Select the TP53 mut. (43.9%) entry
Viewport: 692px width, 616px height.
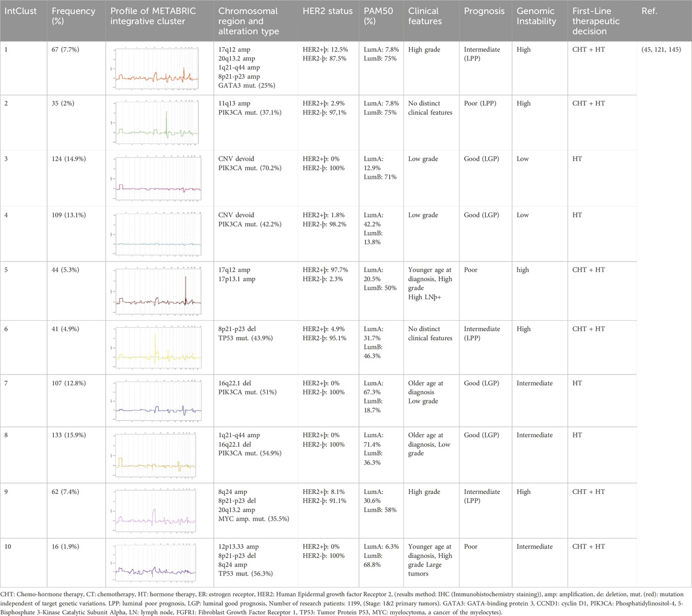[245, 338]
